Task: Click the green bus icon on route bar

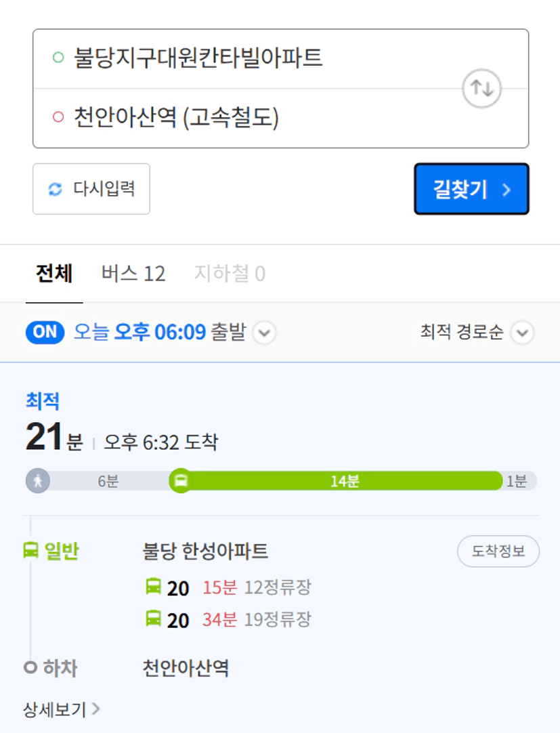Action: pos(181,480)
